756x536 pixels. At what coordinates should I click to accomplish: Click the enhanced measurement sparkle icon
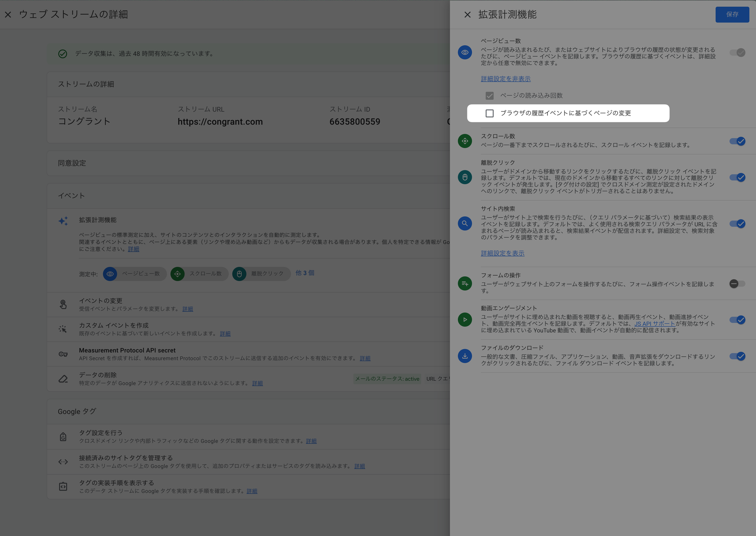(63, 221)
